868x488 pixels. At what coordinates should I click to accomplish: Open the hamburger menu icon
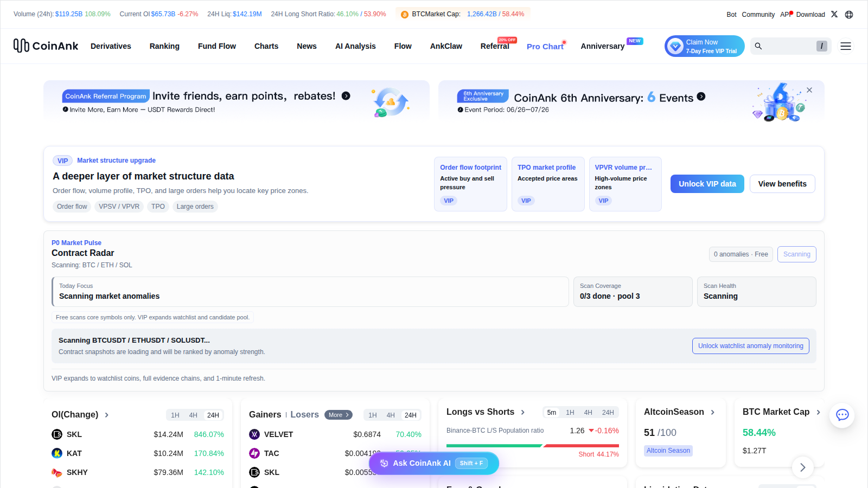click(845, 46)
